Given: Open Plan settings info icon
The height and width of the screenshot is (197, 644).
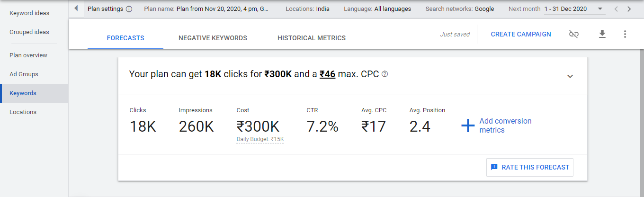Looking at the screenshot, I should click(129, 9).
